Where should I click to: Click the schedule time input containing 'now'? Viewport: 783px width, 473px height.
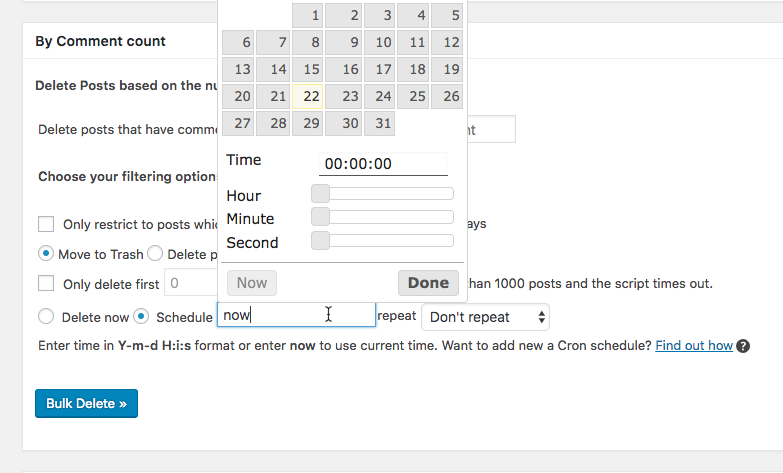coord(296,315)
